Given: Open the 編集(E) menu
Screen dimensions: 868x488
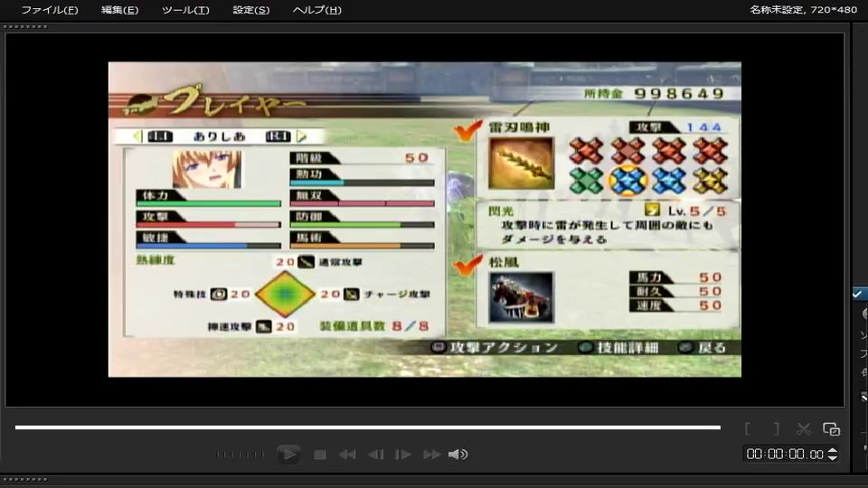Looking at the screenshot, I should (119, 10).
